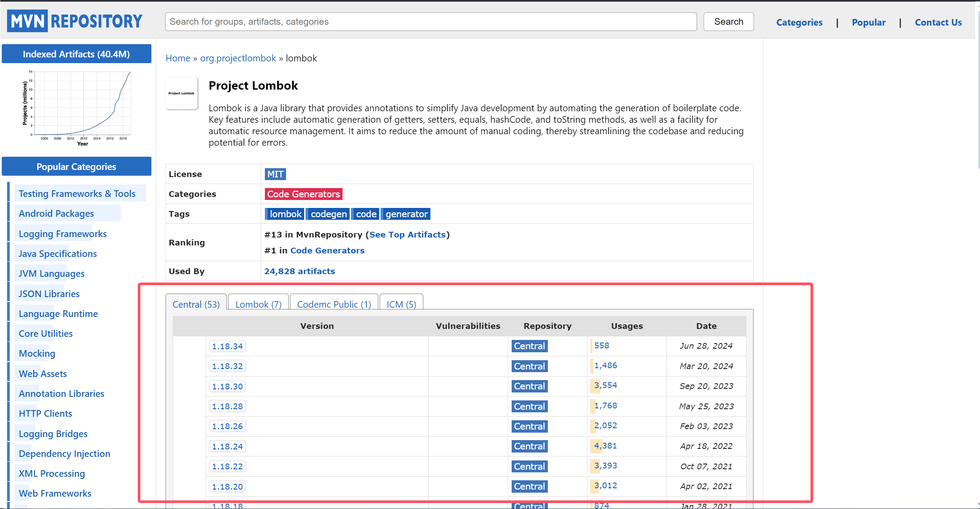This screenshot has height=509, width=980.
Task: Click See Top Artifacts link
Action: (x=407, y=235)
